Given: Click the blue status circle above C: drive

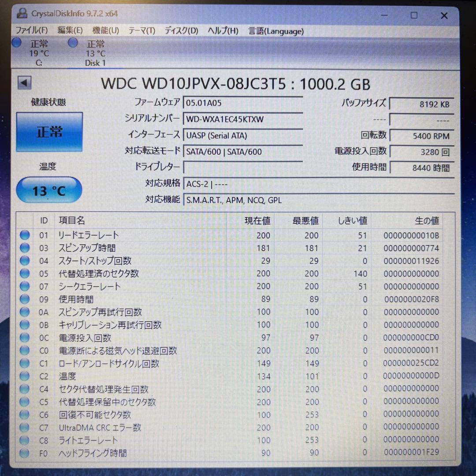Looking at the screenshot, I should [17, 42].
